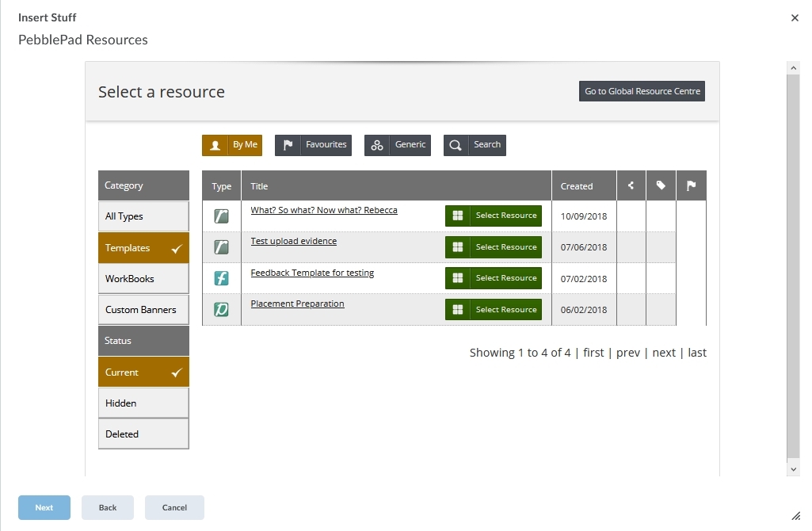Screen dimensions: 812x531
Task: Click the Search magnifier icon
Action: coord(456,145)
